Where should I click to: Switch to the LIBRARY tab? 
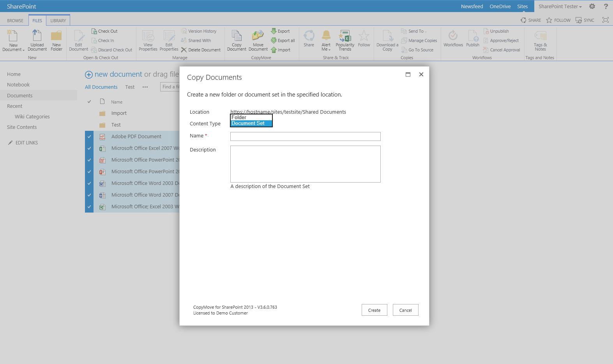tap(58, 21)
